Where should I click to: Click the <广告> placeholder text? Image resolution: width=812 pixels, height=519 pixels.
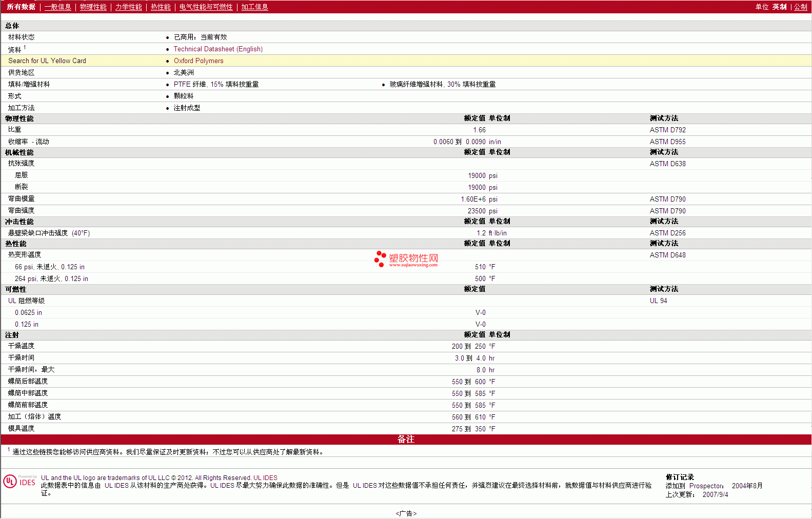point(406,513)
